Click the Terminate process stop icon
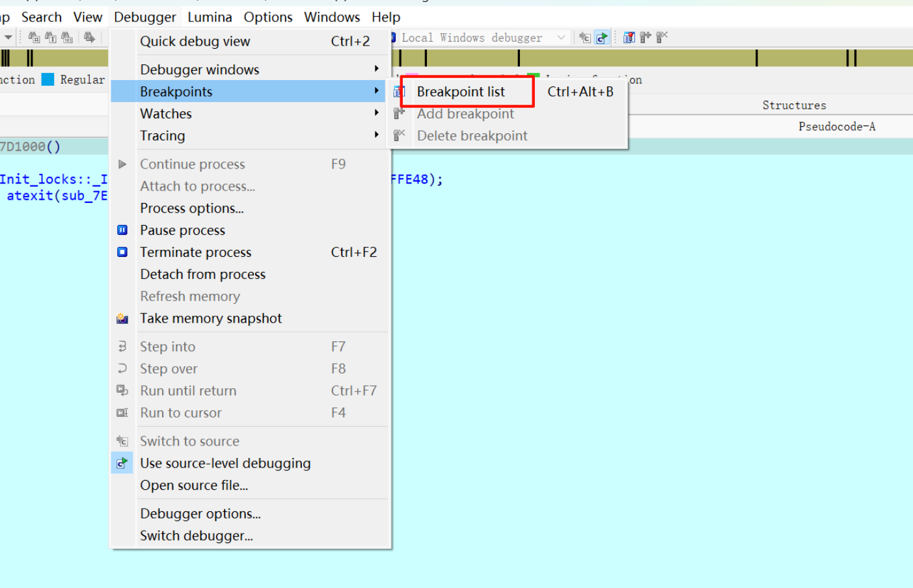This screenshot has width=913, height=588. (122, 252)
